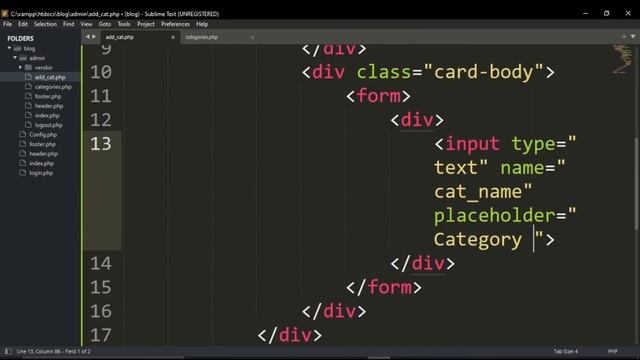The width and height of the screenshot is (640, 360).
Task: Open the PHP syntax selector
Action: (613, 351)
